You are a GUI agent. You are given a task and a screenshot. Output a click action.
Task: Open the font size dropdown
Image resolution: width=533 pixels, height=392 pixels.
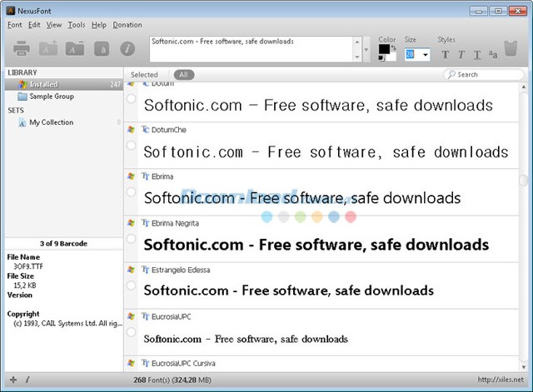click(x=426, y=55)
